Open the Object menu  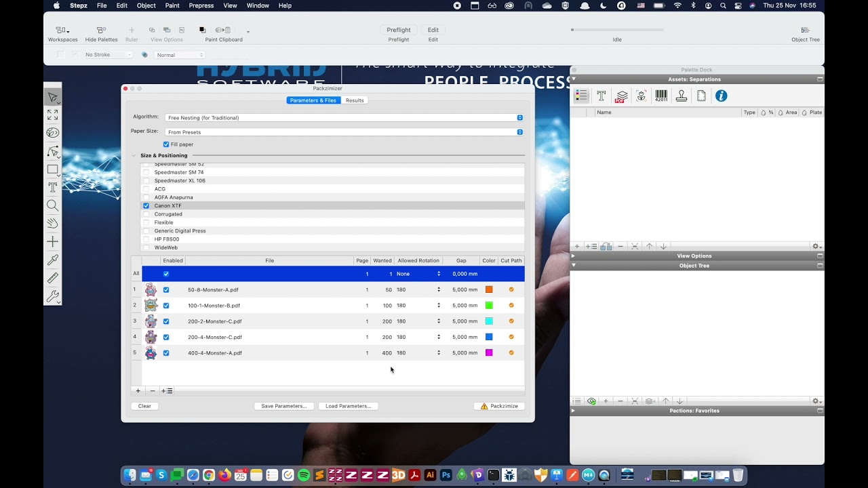pyautogui.click(x=146, y=5)
